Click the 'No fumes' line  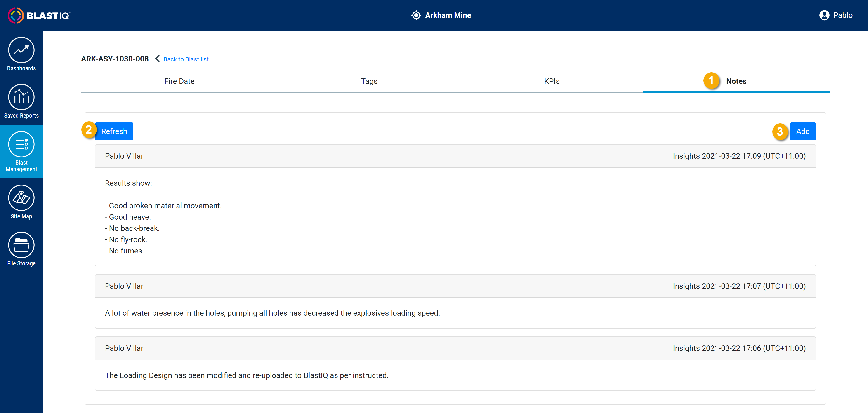click(x=124, y=251)
